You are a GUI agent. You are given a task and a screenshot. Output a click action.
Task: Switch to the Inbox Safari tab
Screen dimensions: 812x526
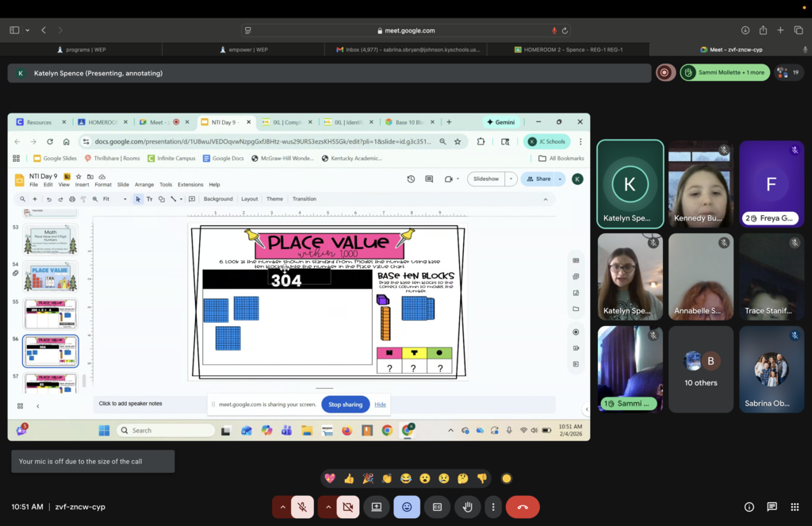[406, 49]
